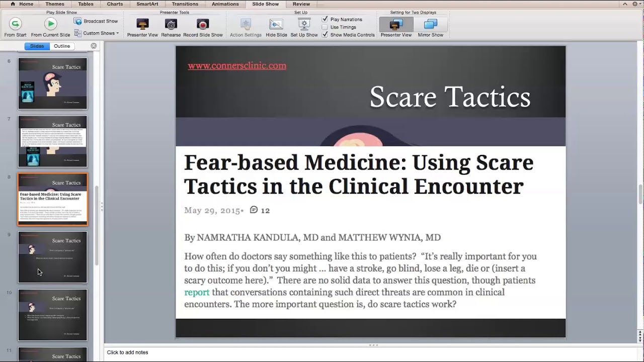The image size is (644, 362).
Task: Start Record Slide Show
Action: click(x=203, y=24)
